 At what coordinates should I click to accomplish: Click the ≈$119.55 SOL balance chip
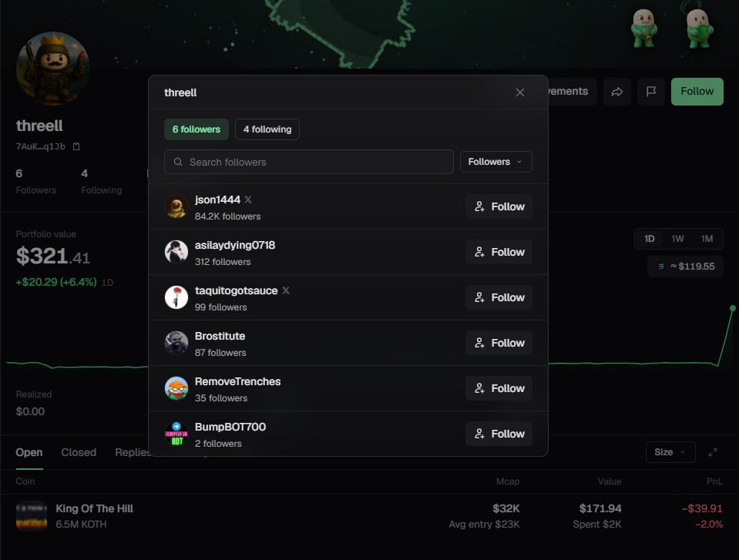click(685, 267)
